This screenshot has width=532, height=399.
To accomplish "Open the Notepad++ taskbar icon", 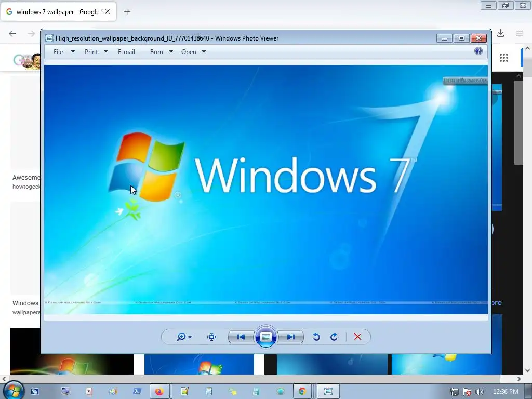I will tap(184, 392).
